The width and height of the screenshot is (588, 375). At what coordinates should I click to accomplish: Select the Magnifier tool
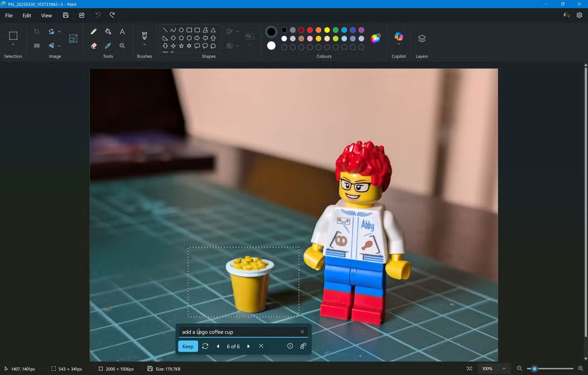(122, 46)
